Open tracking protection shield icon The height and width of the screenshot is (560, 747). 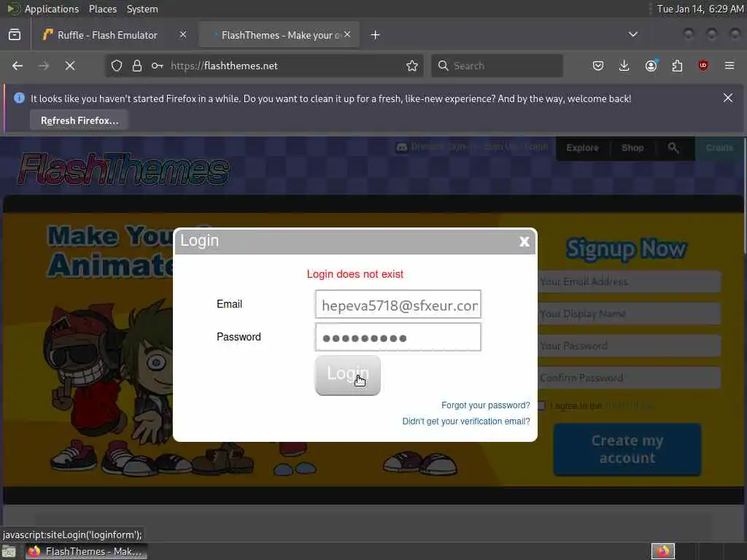[x=117, y=66]
